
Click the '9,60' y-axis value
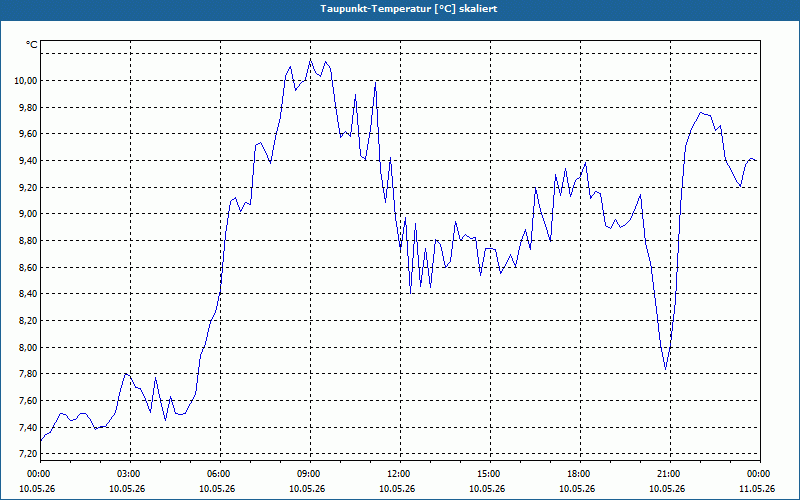(29, 134)
